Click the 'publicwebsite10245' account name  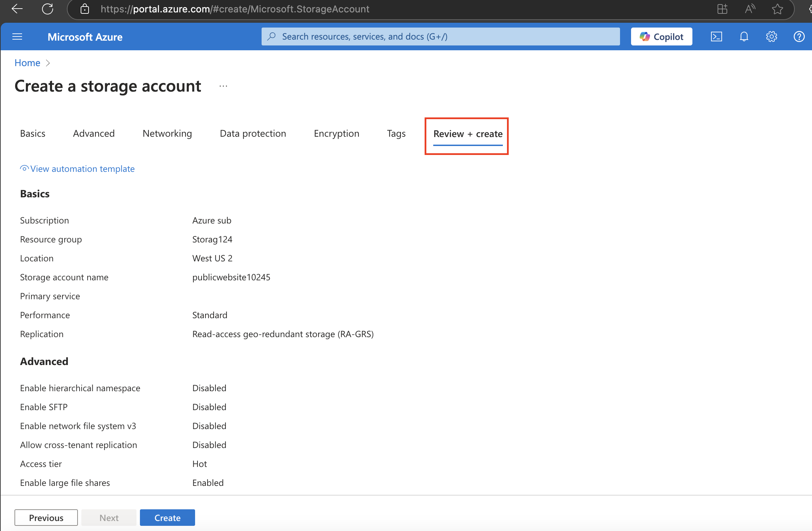coord(231,277)
